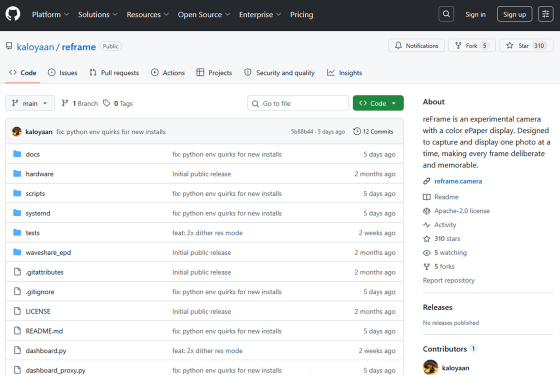Click the branch icon beside 1 Branch
The image size is (560, 375).
click(x=65, y=103)
